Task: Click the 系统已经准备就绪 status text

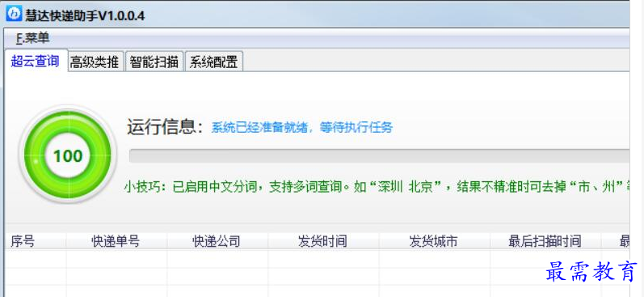Action: point(302,128)
